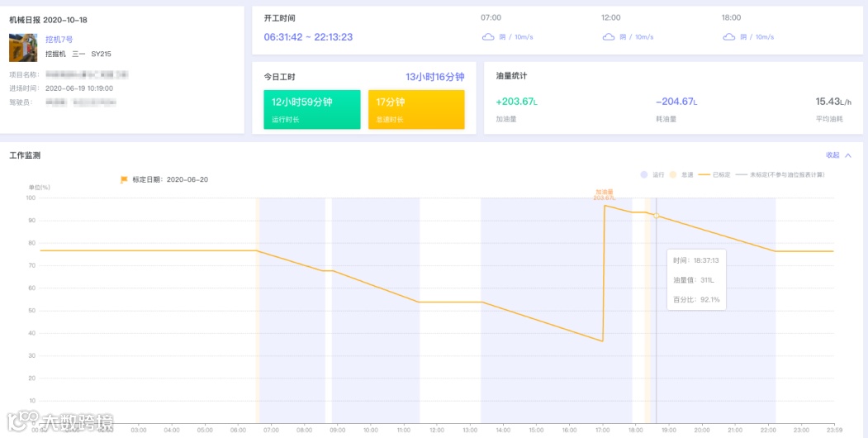This screenshot has width=868, height=438.
Task: Click the 07:00 weather cloud icon
Action: coord(488,37)
